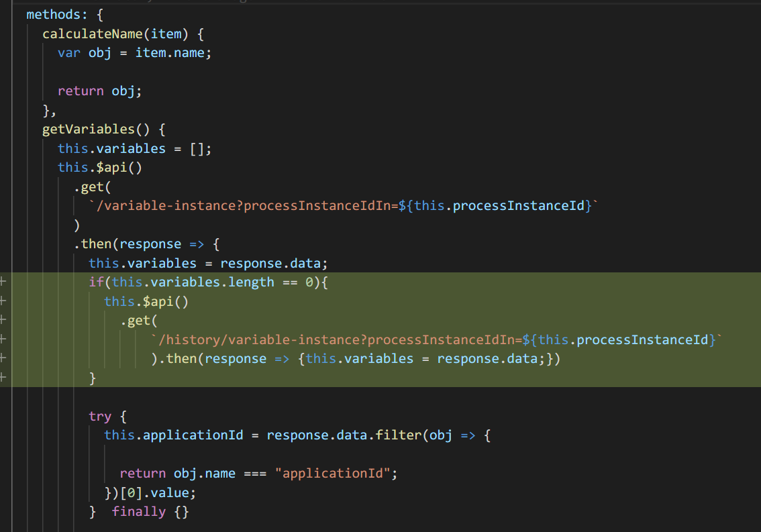The height and width of the screenshot is (532, 761).
Task: Click the added-line plus marker beside highlighted '.get('
Action: [3, 320]
